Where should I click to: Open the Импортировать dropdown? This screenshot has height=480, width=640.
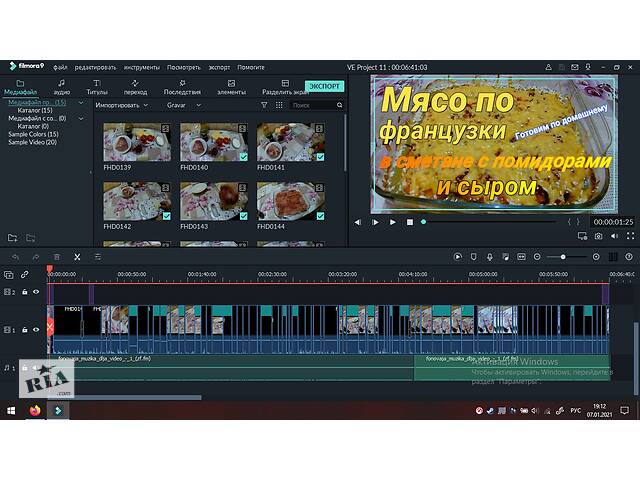pos(121,105)
